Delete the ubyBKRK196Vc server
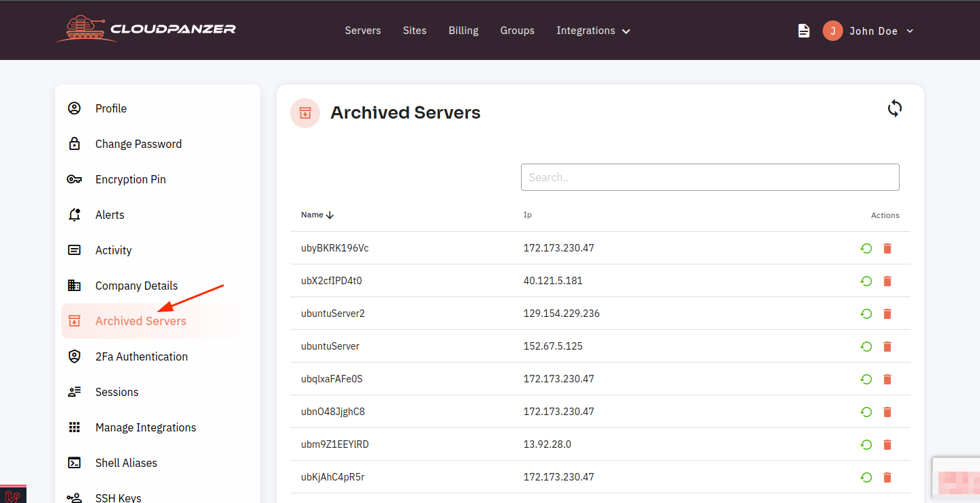 pyautogui.click(x=887, y=248)
